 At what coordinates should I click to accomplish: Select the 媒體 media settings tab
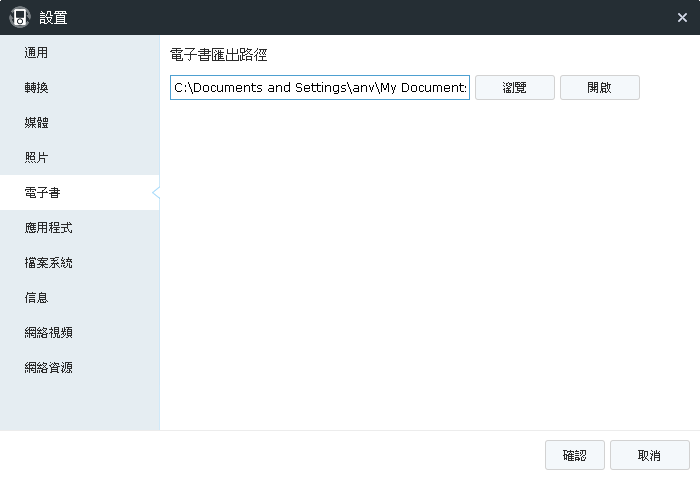pos(36,123)
